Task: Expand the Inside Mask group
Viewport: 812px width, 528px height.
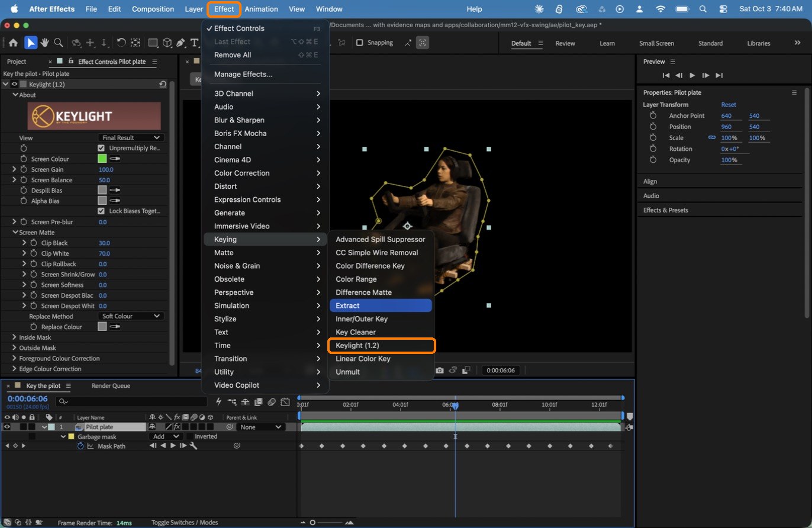Action: pyautogui.click(x=14, y=337)
